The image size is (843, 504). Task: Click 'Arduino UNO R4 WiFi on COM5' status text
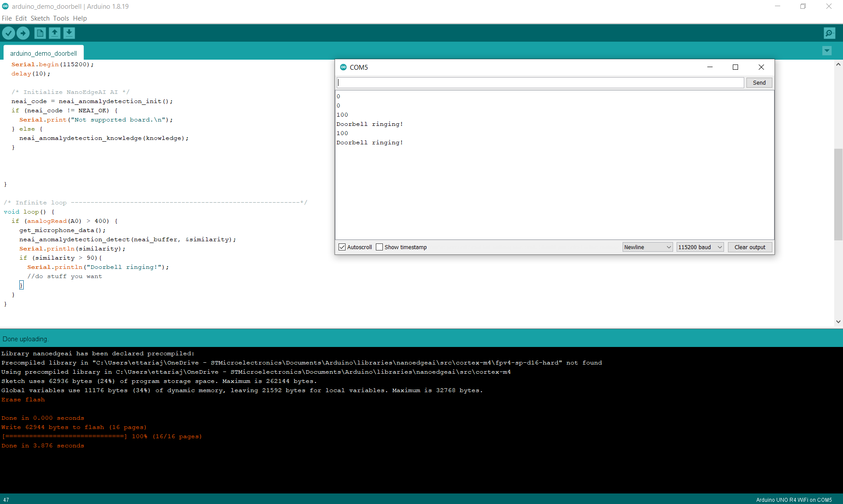click(794, 500)
